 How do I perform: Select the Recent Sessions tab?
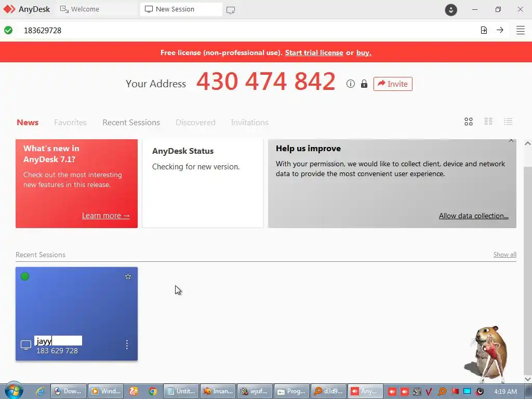click(131, 123)
